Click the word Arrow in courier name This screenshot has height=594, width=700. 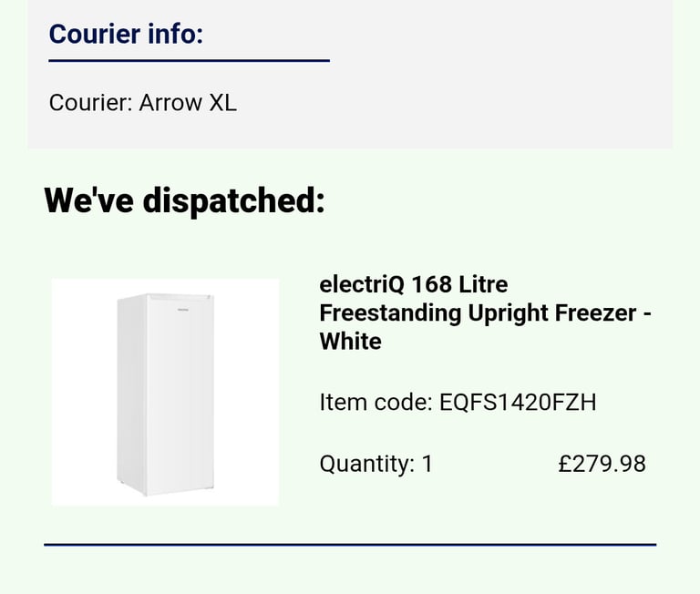pos(170,103)
